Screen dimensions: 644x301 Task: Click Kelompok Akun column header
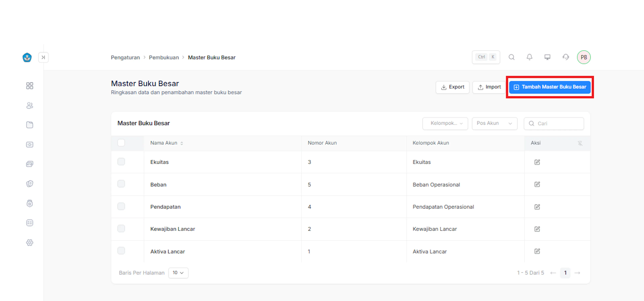pyautogui.click(x=431, y=143)
